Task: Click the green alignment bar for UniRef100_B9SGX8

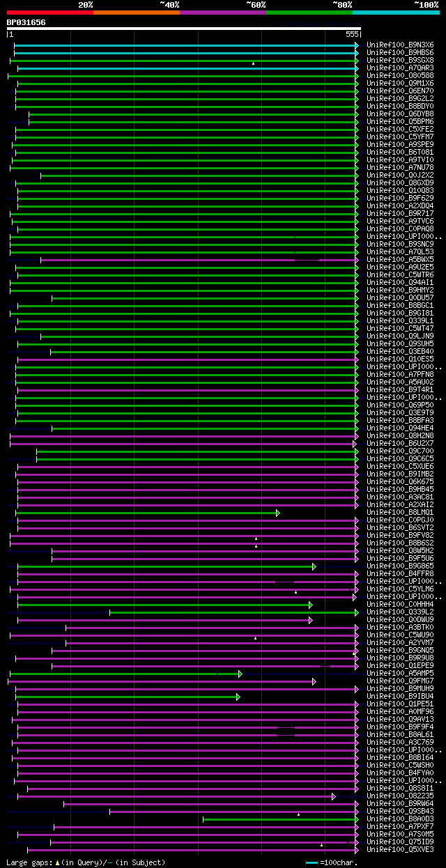Action: 184,60
